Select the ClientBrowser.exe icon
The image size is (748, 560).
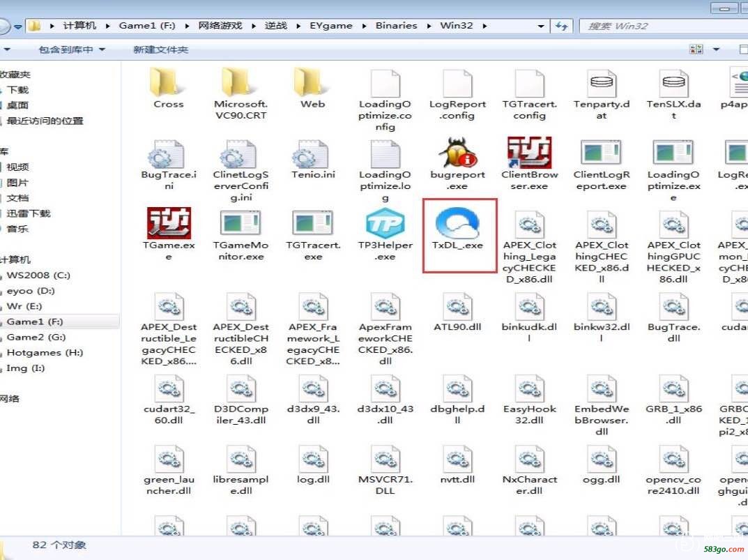(x=530, y=153)
